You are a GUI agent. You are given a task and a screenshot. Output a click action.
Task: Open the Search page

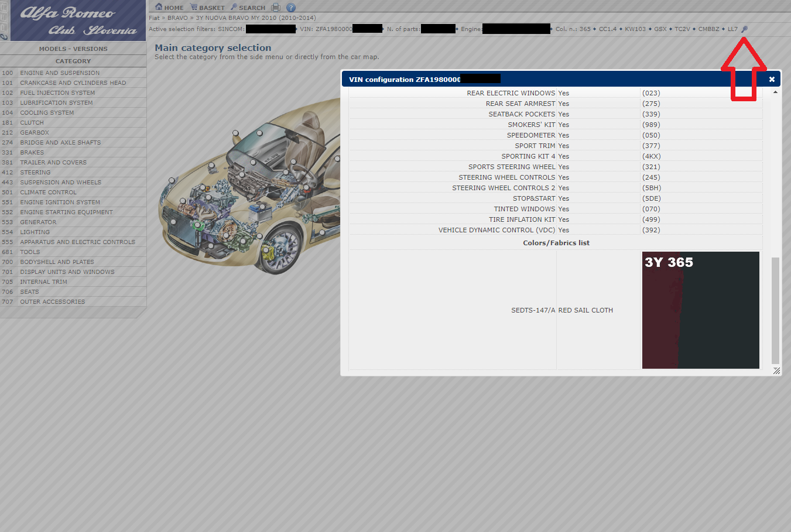[248, 8]
